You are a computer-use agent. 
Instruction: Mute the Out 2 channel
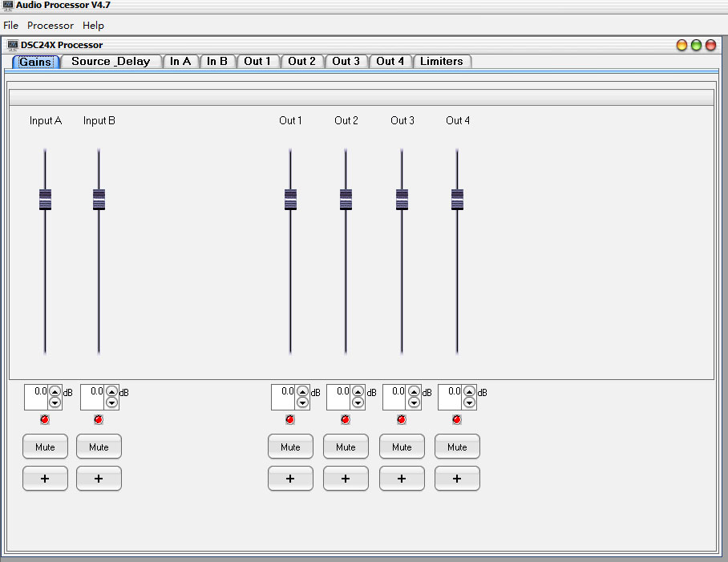(x=346, y=447)
